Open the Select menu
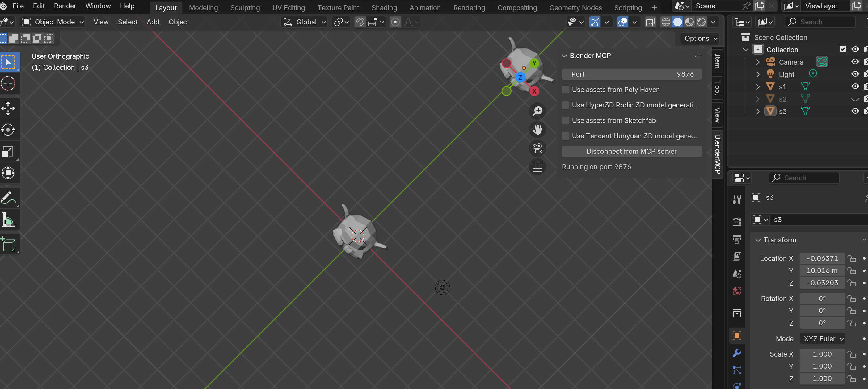This screenshot has width=868, height=389. [127, 22]
